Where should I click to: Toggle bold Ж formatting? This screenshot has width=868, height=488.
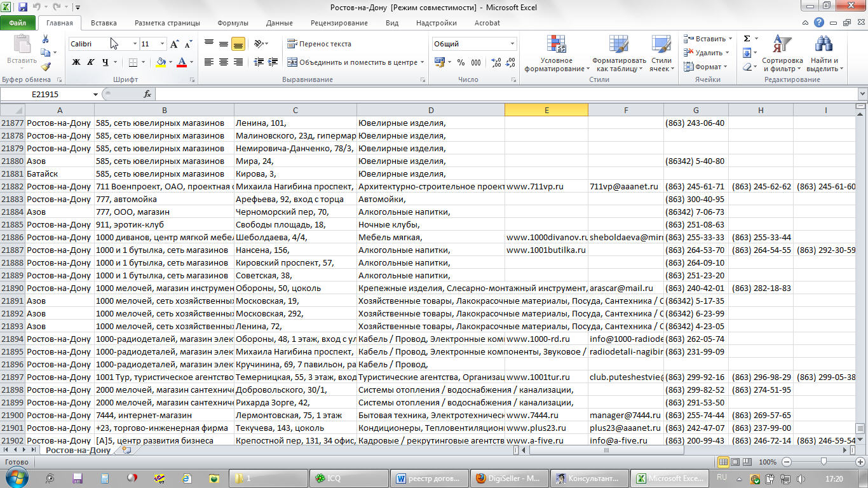[x=76, y=62]
